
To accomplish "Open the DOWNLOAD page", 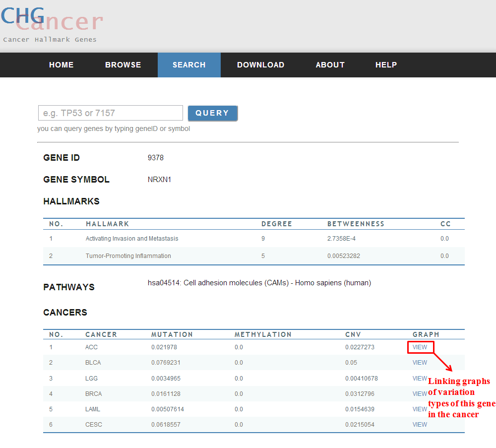I will [260, 65].
